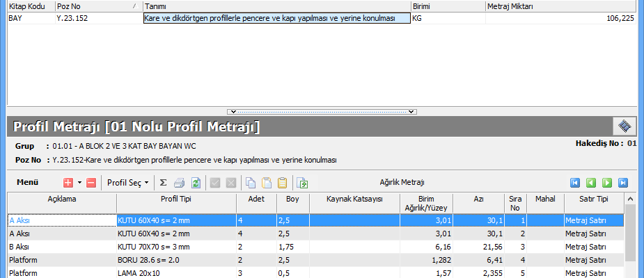This screenshot has height=278, width=644.
Task: Click the Tanımı description field
Action: [276, 19]
